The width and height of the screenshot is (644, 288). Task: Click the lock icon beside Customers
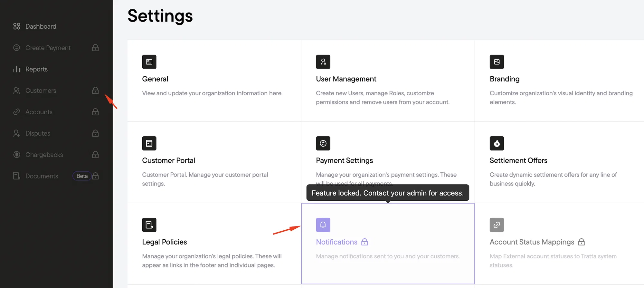coord(95,91)
